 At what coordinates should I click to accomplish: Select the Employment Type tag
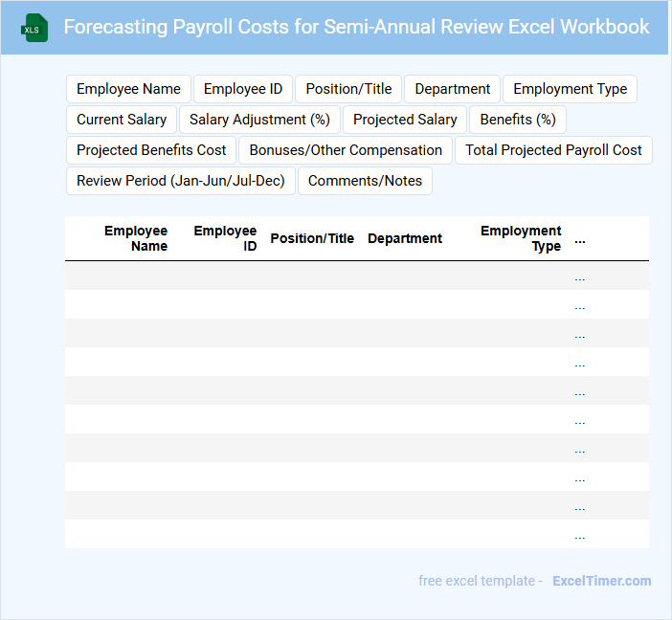tap(570, 89)
